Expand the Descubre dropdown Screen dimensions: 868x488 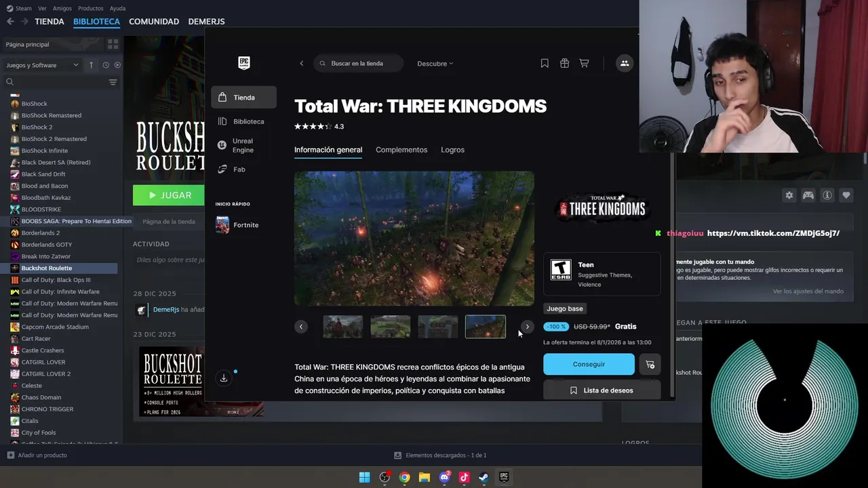pos(435,64)
